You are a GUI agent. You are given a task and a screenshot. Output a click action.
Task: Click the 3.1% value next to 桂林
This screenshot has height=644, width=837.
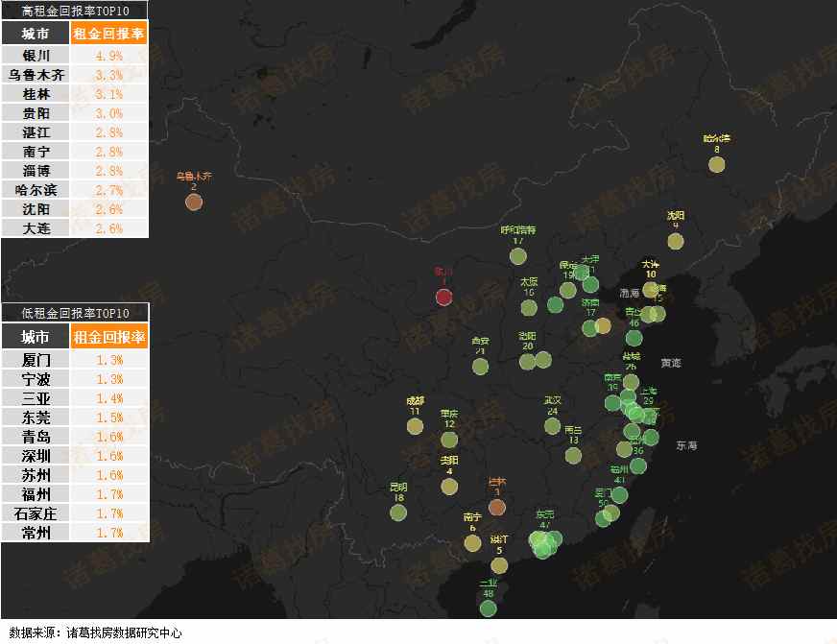(108, 94)
